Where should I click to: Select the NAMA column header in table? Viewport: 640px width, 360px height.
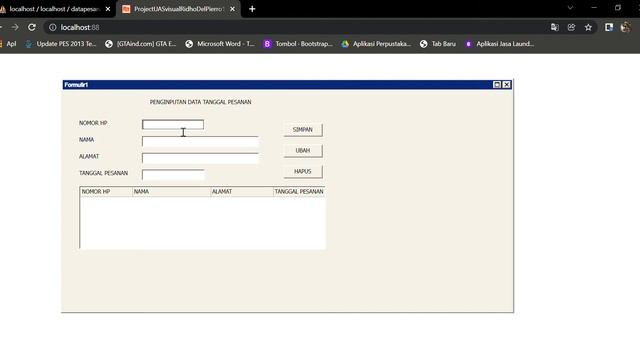coord(171,191)
